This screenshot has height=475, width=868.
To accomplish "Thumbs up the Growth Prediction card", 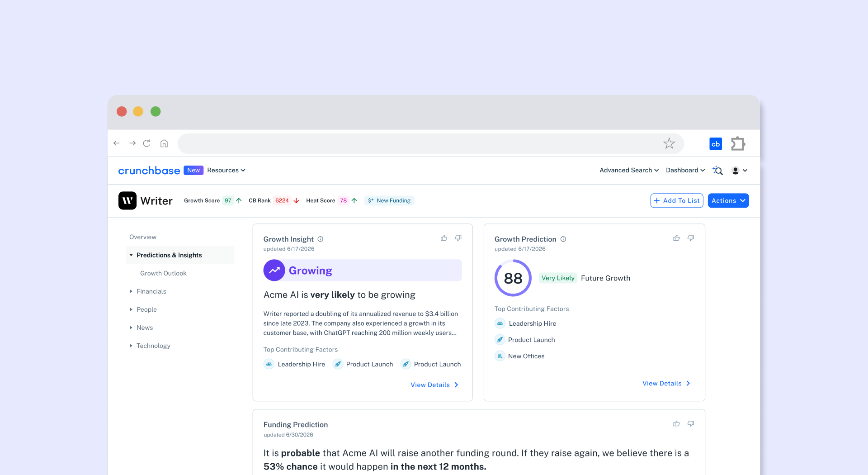I will [x=676, y=238].
